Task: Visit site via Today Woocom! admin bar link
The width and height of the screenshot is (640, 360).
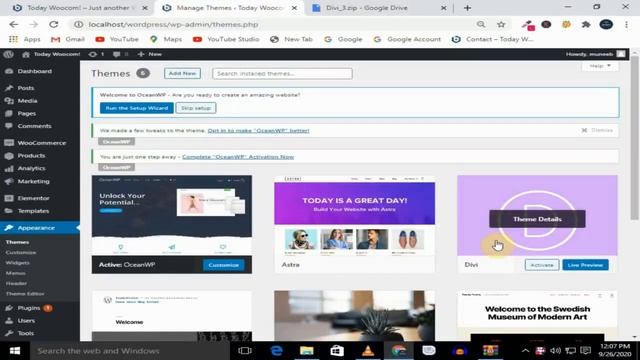Action: (x=51, y=54)
